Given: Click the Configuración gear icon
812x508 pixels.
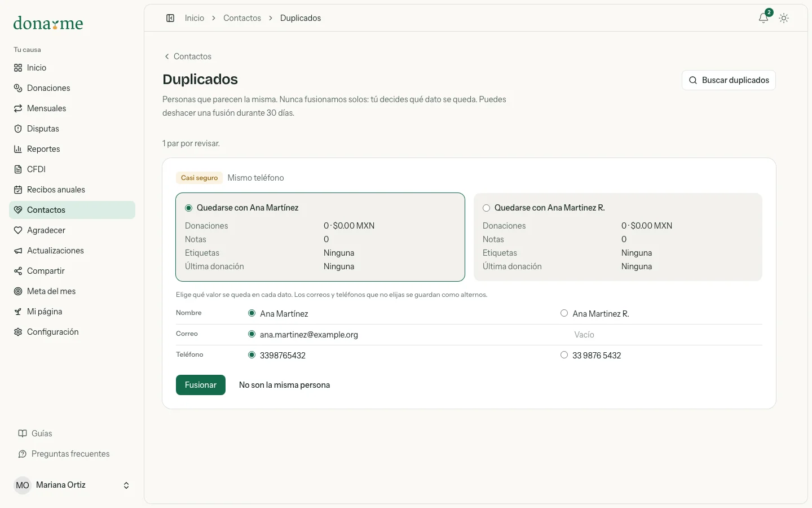Looking at the screenshot, I should click(x=18, y=332).
